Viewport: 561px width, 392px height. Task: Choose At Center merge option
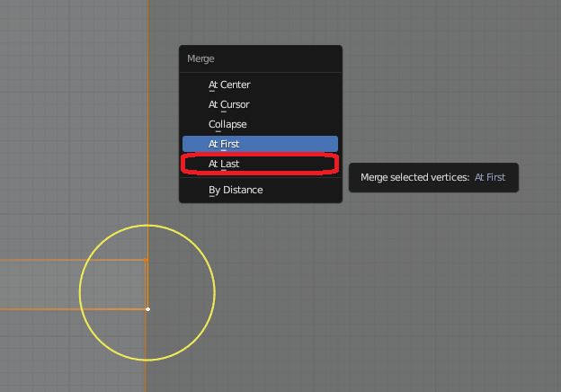(x=260, y=85)
